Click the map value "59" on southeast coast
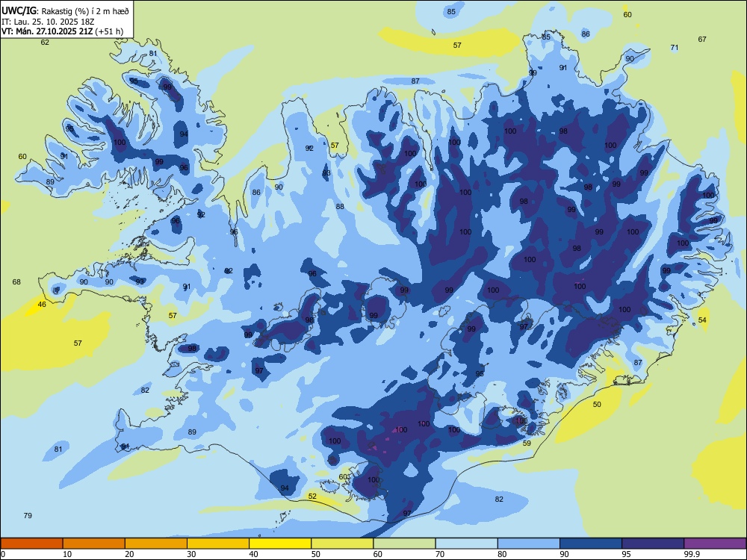Image resolution: width=747 pixels, height=560 pixels. (527, 443)
